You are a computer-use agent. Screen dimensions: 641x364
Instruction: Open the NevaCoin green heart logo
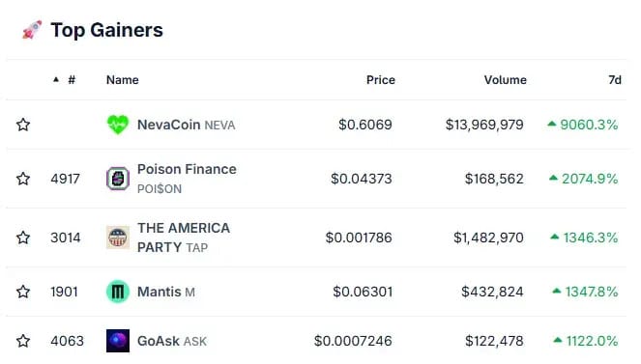click(x=118, y=125)
